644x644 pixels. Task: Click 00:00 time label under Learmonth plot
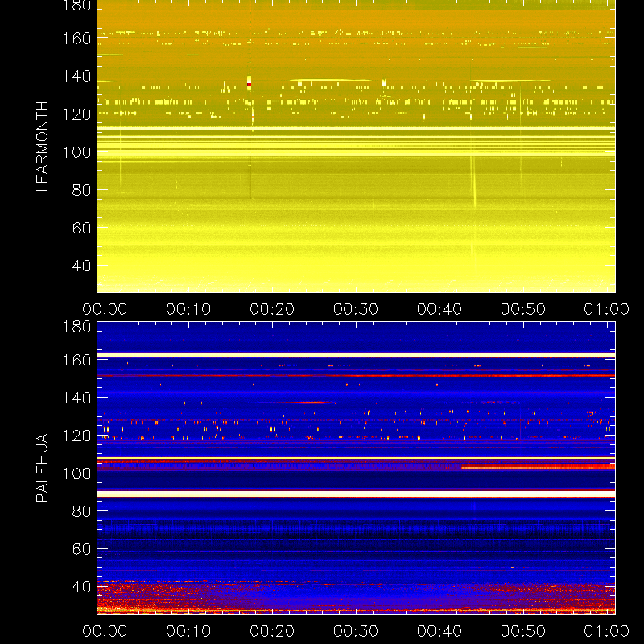click(x=105, y=309)
